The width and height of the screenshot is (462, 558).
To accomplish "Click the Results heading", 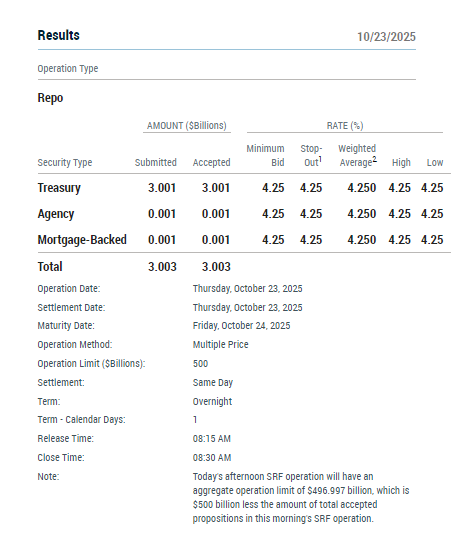I will tap(59, 35).
